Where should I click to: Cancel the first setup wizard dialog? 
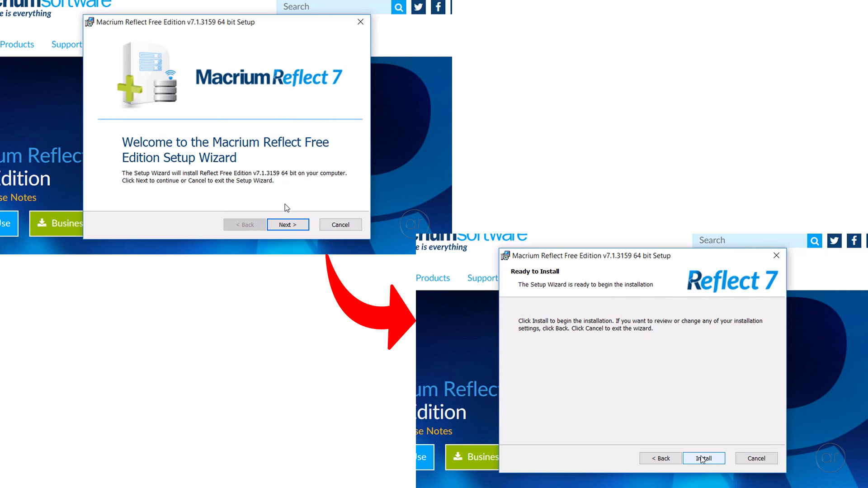[x=340, y=225]
